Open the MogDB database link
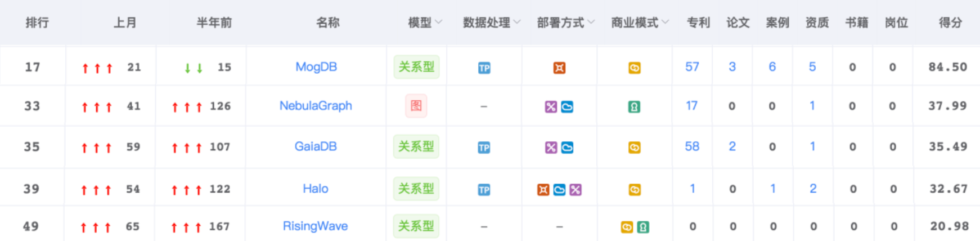Viewport: 980px width, 241px height. click(316, 67)
